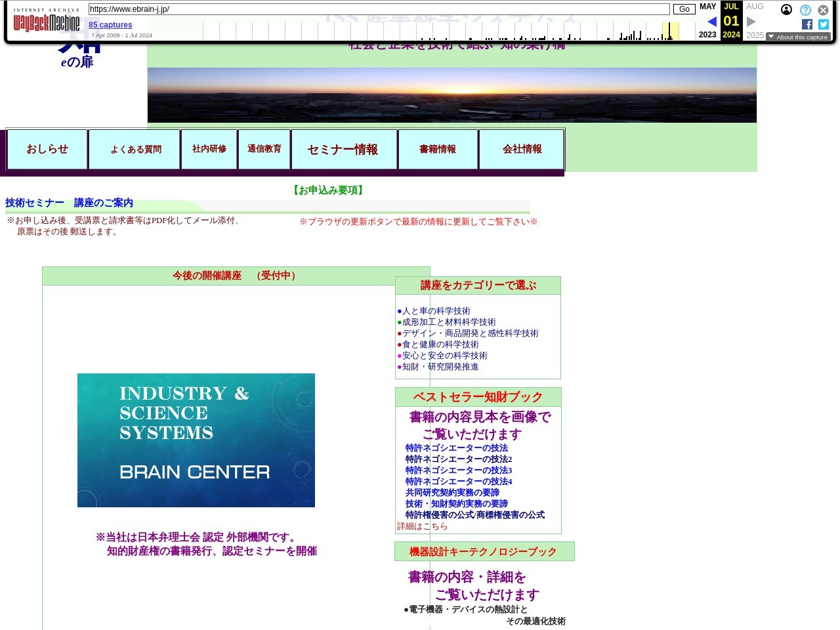Click the 機器設計キーテクノロジーブック header

click(484, 552)
